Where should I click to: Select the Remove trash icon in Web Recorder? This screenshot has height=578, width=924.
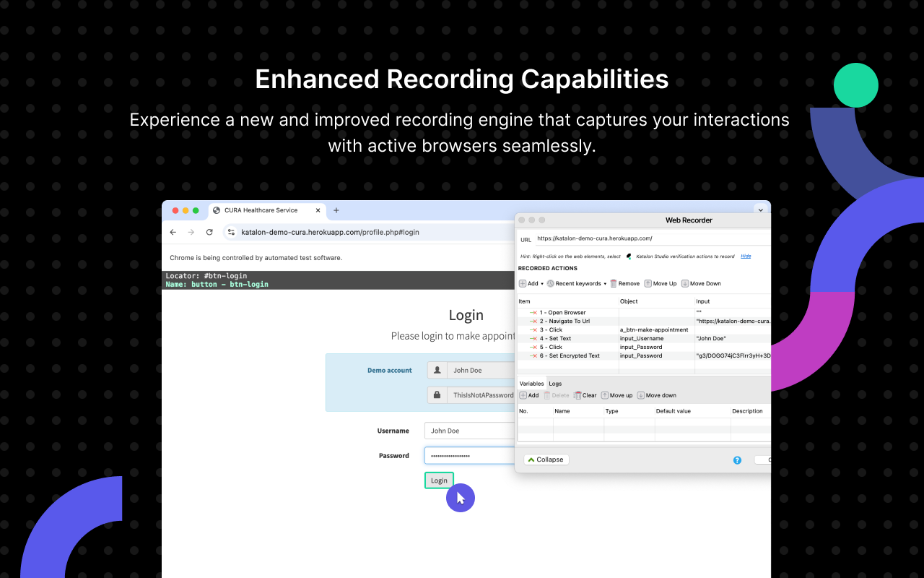coord(614,283)
